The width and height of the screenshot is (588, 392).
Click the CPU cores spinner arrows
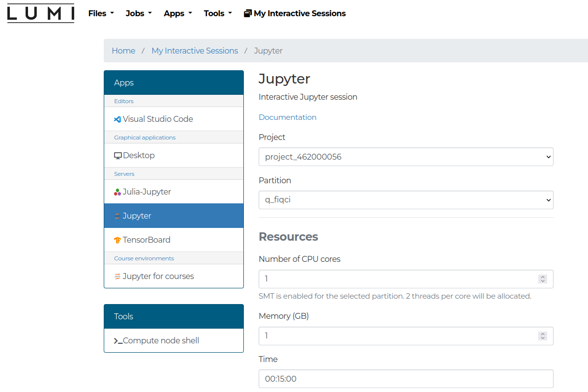543,279
